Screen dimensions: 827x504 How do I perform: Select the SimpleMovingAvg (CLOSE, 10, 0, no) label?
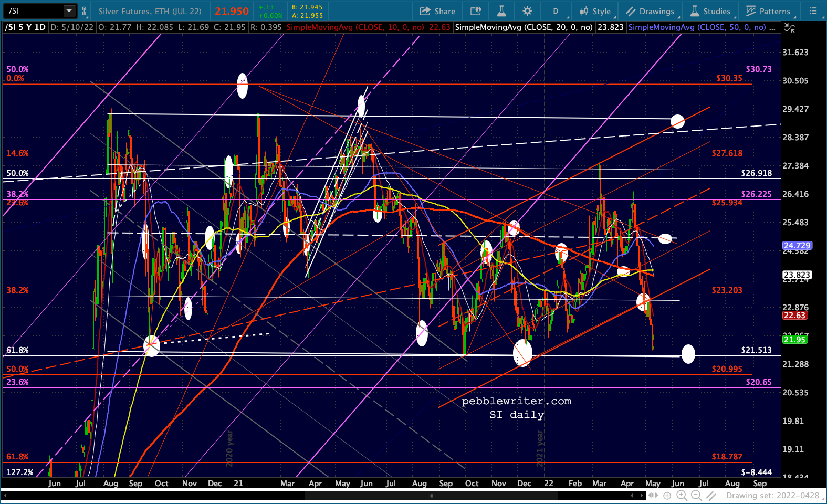point(355,27)
